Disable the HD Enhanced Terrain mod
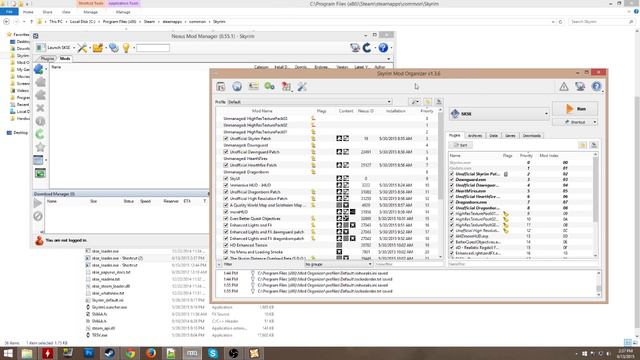The width and height of the screenshot is (640, 360). (x=226, y=245)
